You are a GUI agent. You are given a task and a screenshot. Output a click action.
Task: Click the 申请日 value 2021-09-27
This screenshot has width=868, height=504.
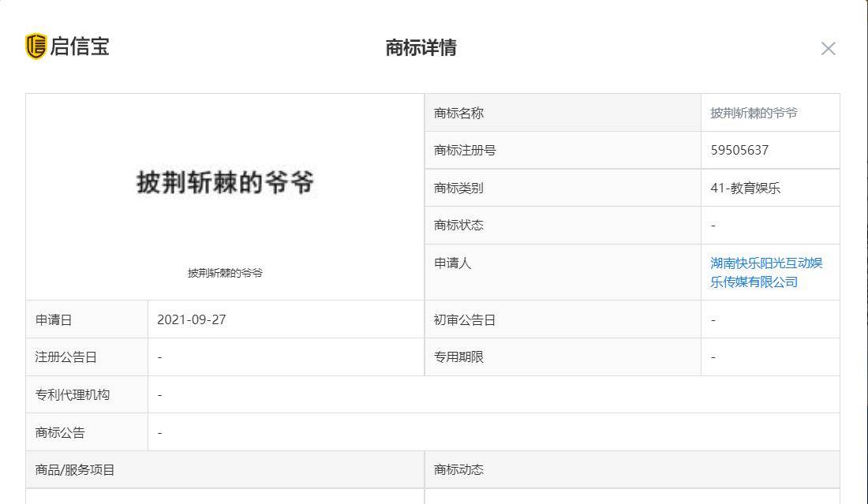(x=192, y=319)
